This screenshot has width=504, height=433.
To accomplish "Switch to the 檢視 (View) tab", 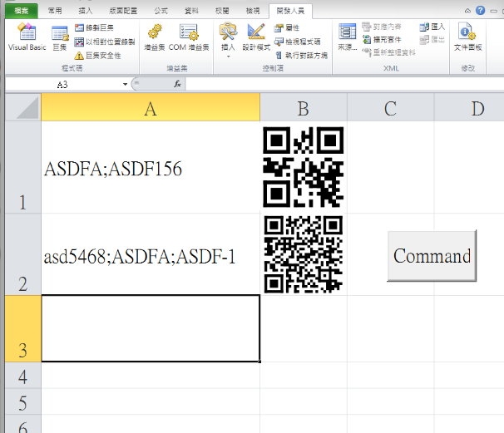I will [x=253, y=11].
